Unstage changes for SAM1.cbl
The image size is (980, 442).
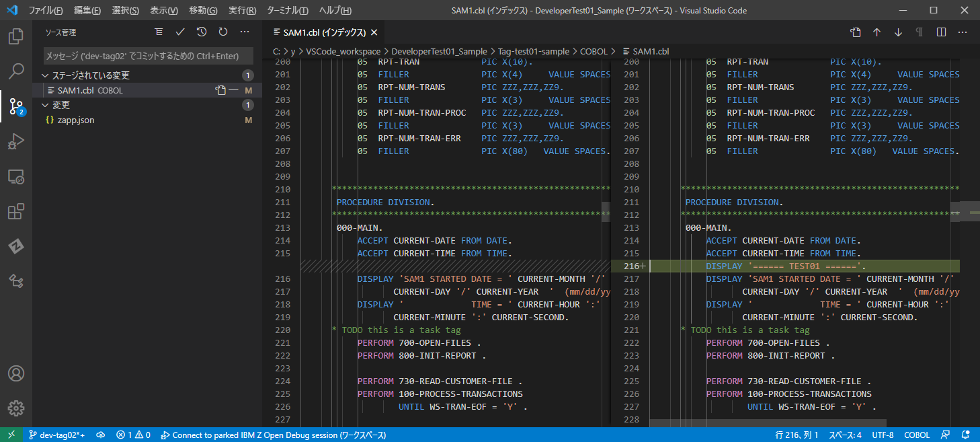233,90
